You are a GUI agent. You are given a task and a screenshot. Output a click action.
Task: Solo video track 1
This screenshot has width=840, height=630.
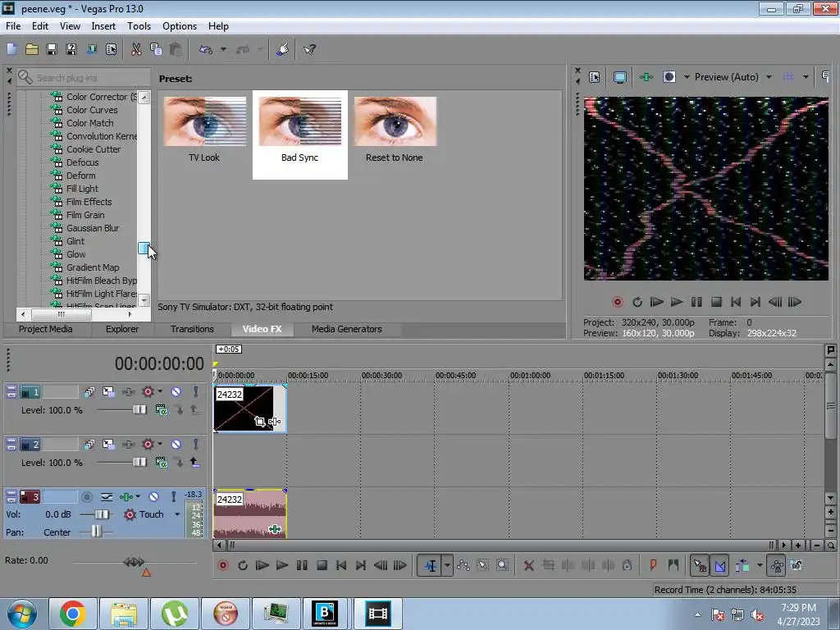(195, 392)
